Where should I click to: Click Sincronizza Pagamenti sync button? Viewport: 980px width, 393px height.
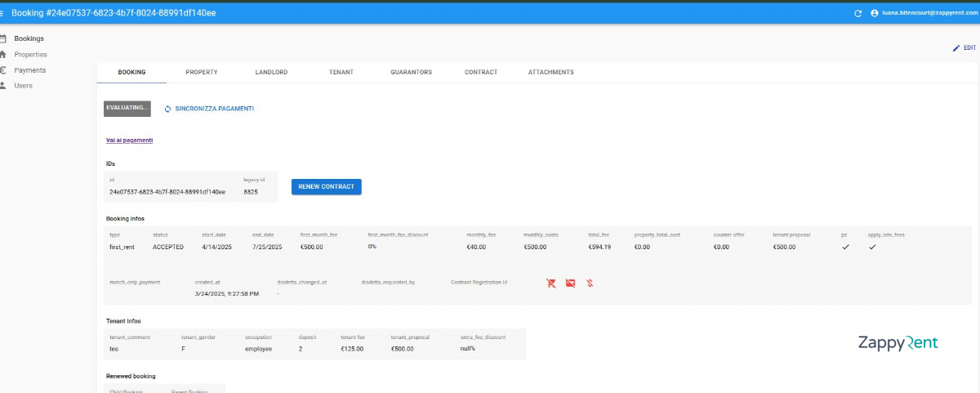208,109
